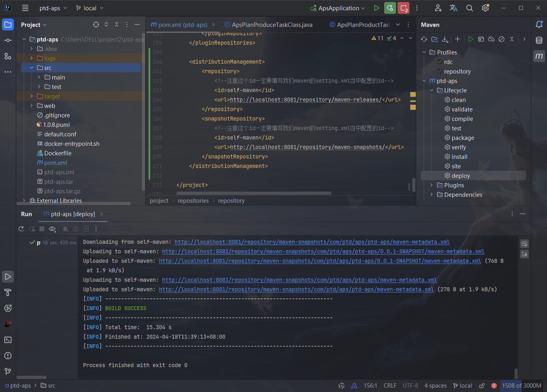Debug ApsApplication using the bug icon
The image size is (547, 392).
click(x=390, y=8)
